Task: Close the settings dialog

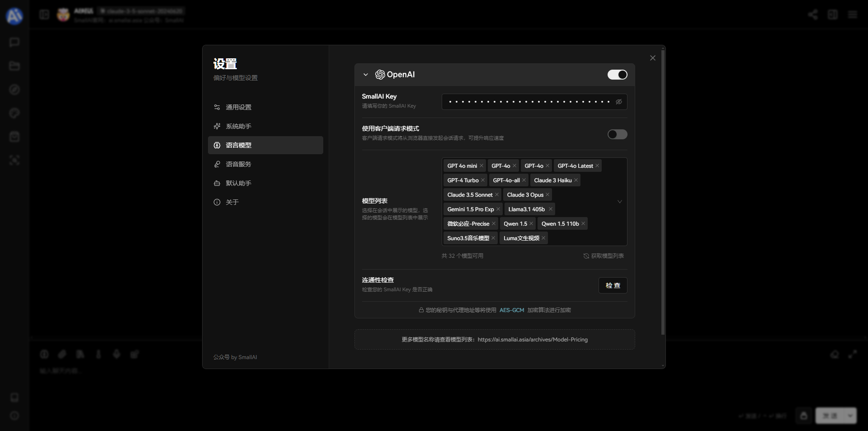Action: click(x=652, y=58)
